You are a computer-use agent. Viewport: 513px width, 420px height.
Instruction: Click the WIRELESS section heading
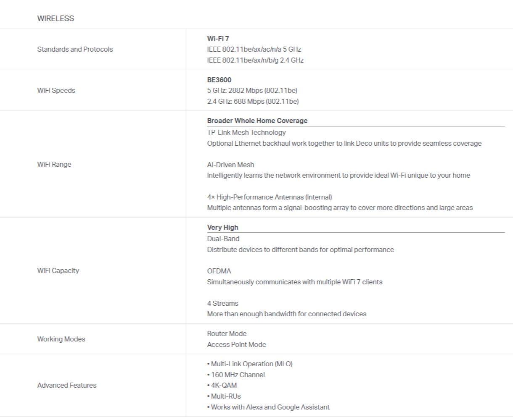tap(56, 18)
